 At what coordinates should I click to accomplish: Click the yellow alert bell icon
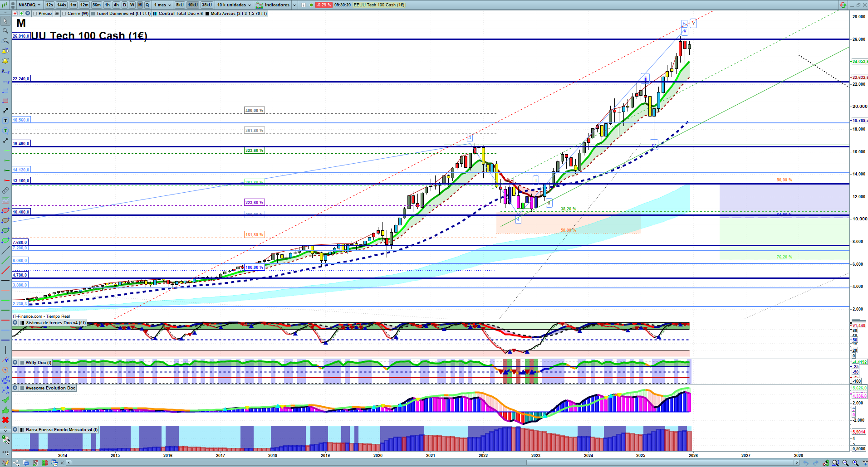[5, 61]
